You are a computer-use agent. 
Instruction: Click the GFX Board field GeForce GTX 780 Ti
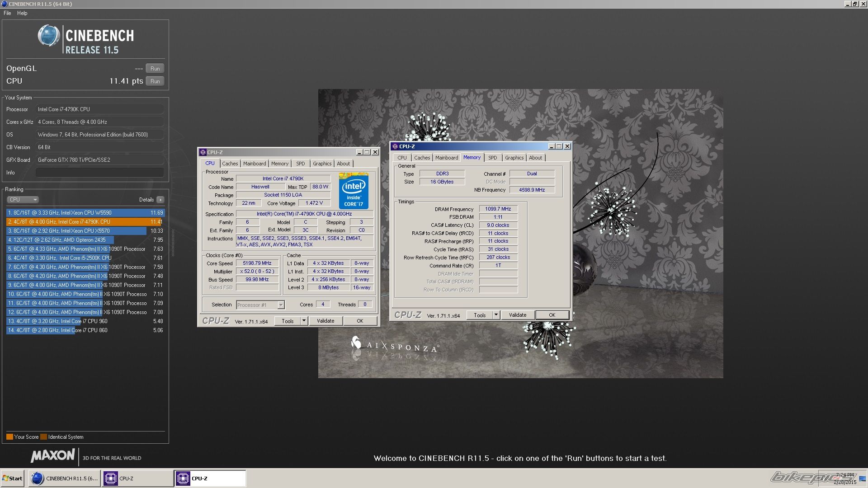(x=99, y=160)
